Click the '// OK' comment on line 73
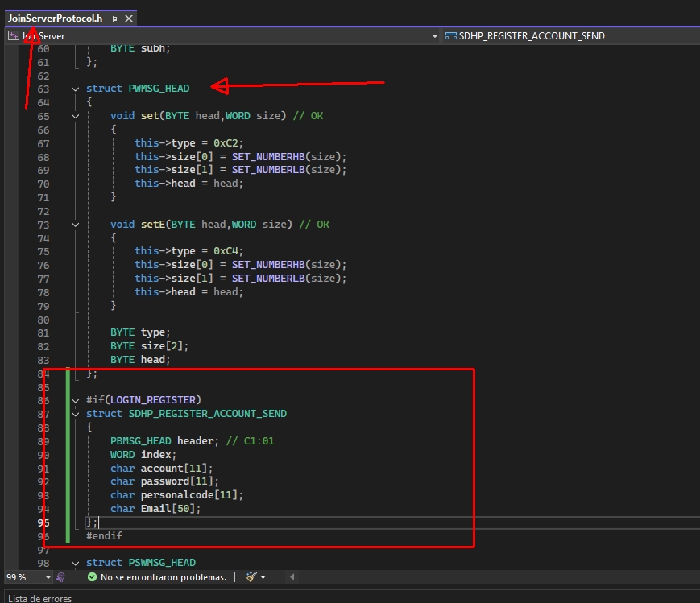The image size is (700, 603). pyautogui.click(x=314, y=225)
